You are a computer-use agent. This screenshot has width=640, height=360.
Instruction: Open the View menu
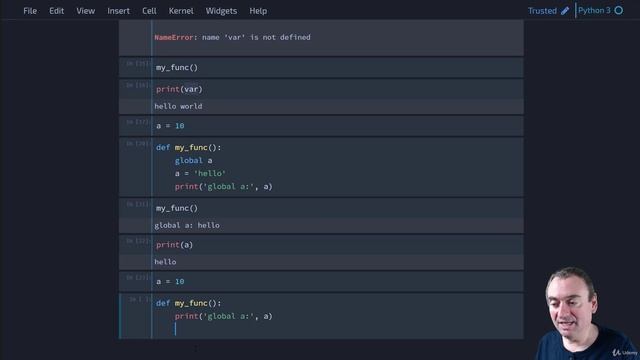pyautogui.click(x=85, y=11)
